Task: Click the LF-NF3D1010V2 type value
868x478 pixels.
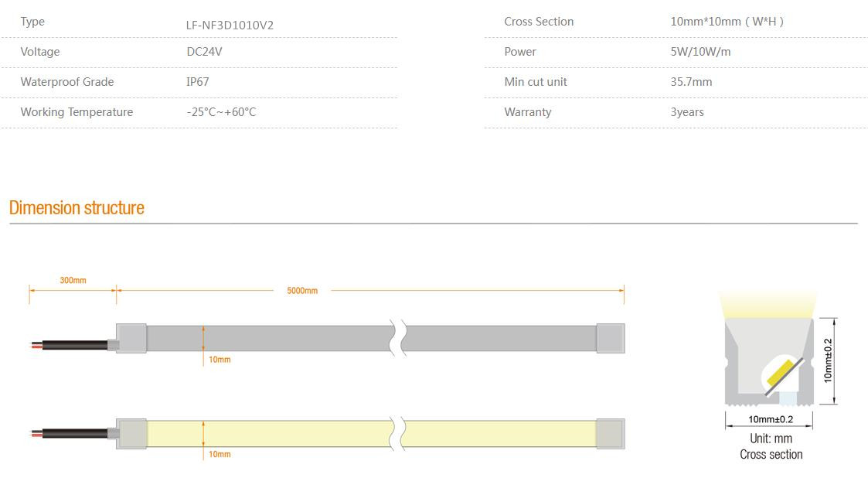Action: pyautogui.click(x=230, y=25)
